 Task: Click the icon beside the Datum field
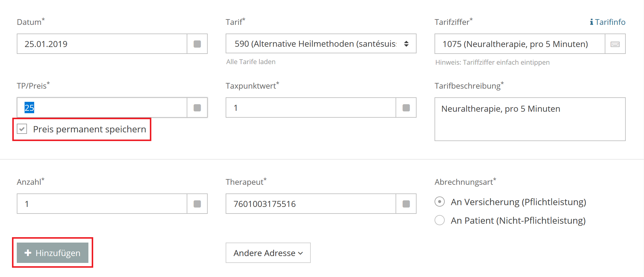click(197, 44)
